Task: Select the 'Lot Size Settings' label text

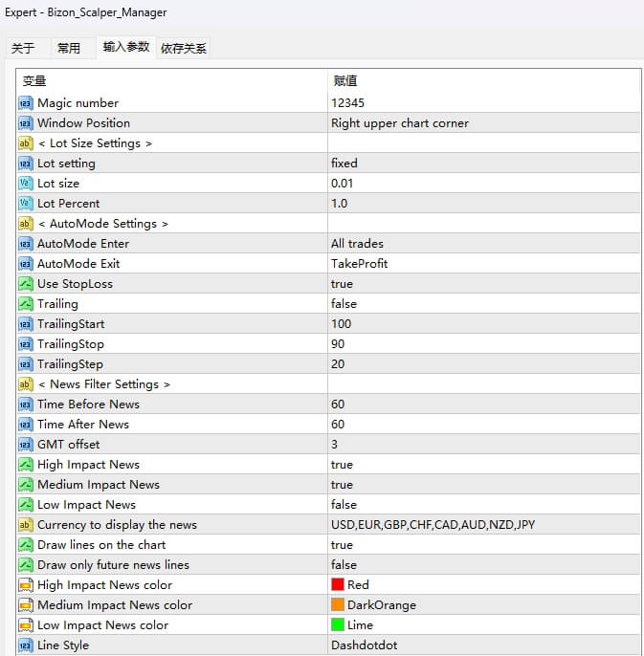Action: point(95,143)
